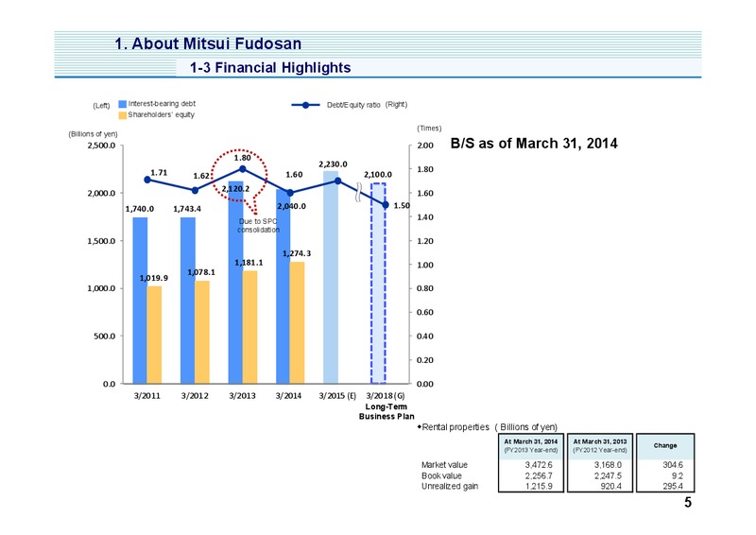This screenshot has height=535, width=756.
Task: Click the 304.6 change cell
Action: coord(673,465)
